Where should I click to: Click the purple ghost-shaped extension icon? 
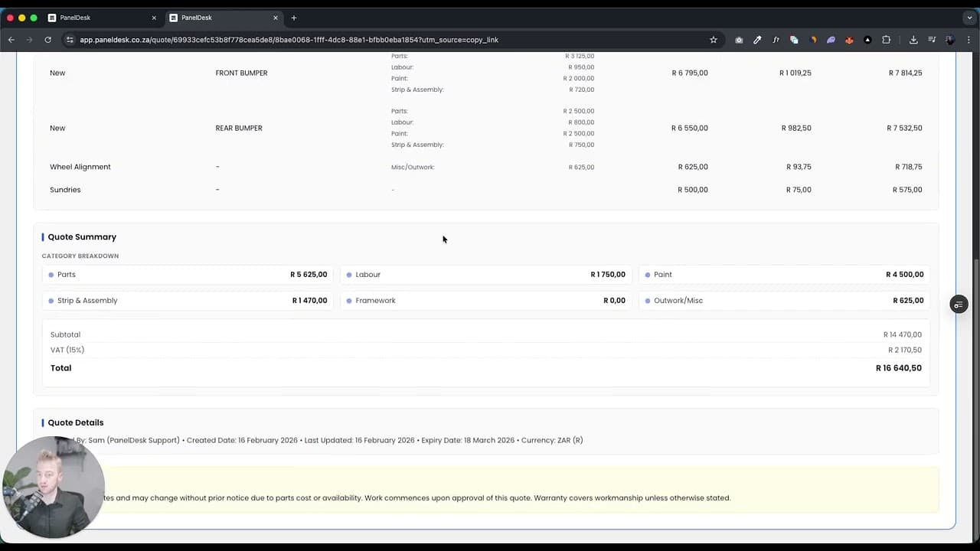click(831, 40)
